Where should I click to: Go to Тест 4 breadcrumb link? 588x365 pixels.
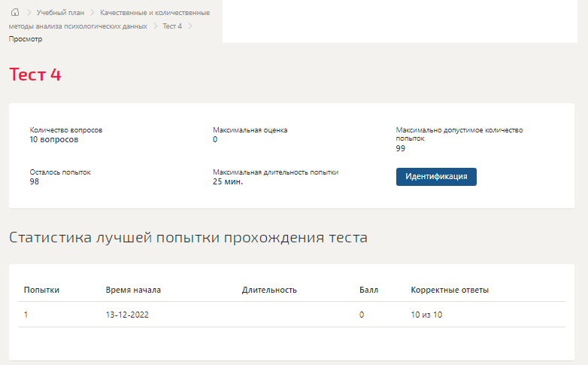pos(172,26)
